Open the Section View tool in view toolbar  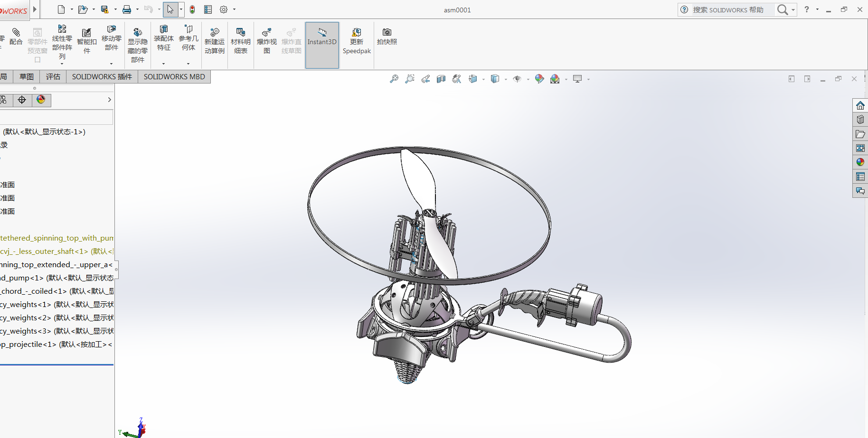pos(441,79)
